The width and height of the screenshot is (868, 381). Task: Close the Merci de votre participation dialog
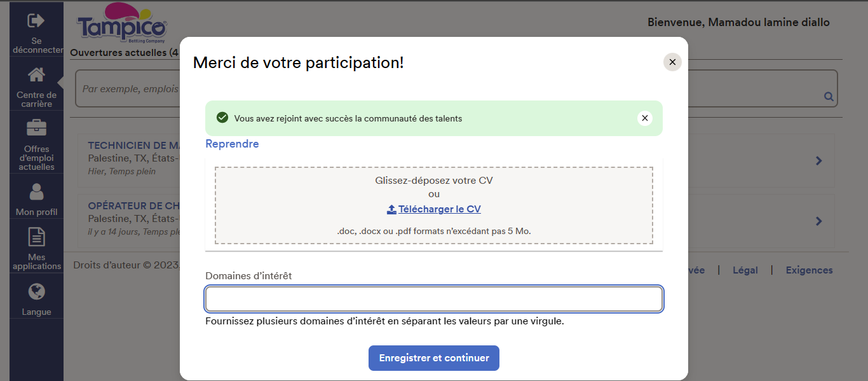[672, 62]
